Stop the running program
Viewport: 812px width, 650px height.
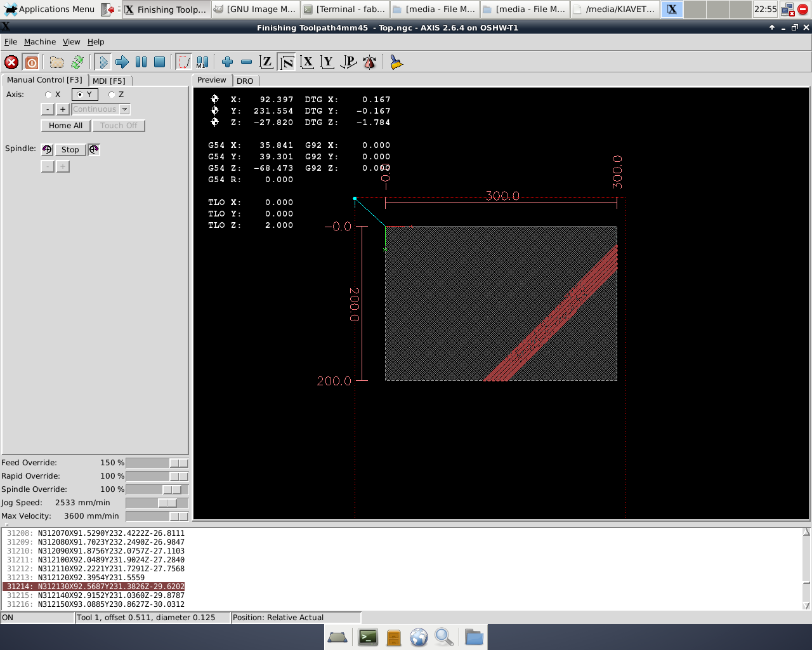point(160,62)
